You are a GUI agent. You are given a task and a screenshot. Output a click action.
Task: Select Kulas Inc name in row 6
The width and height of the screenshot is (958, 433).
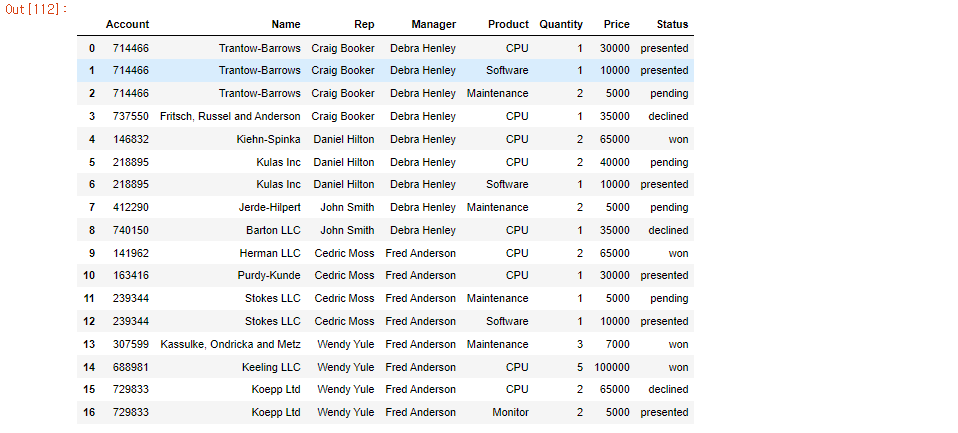coord(279,184)
